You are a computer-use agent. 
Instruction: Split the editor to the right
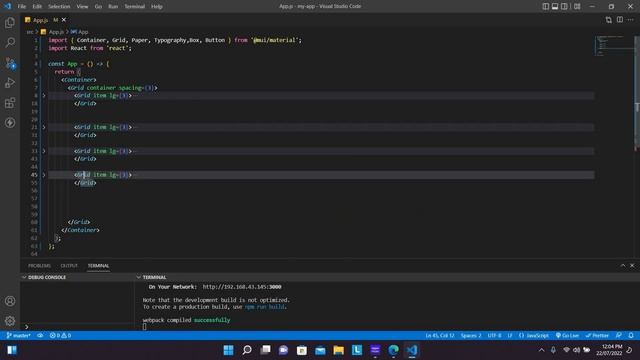[620, 20]
